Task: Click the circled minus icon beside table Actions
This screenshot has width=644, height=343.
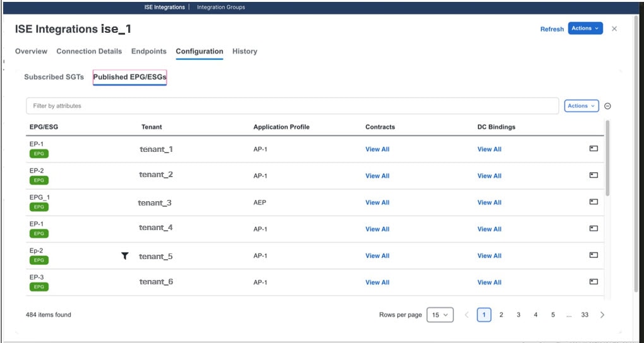Action: point(607,106)
